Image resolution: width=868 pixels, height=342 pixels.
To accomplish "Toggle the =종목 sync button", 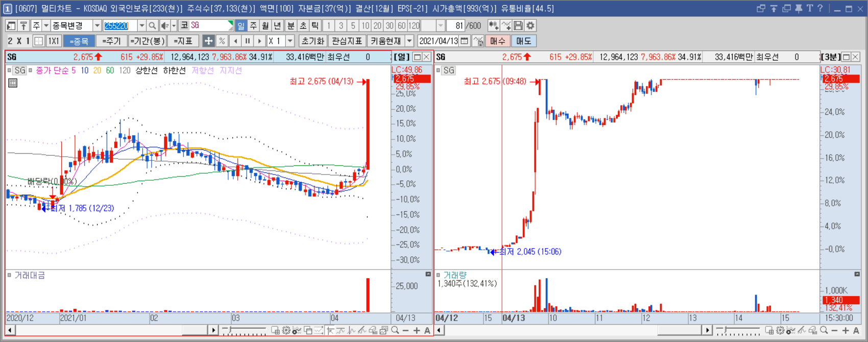I will point(79,41).
